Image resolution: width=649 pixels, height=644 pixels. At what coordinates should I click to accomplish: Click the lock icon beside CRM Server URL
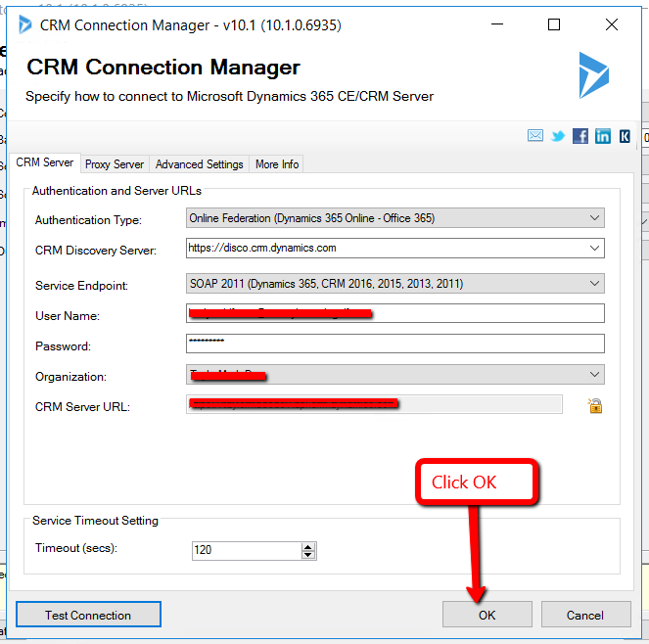click(595, 405)
